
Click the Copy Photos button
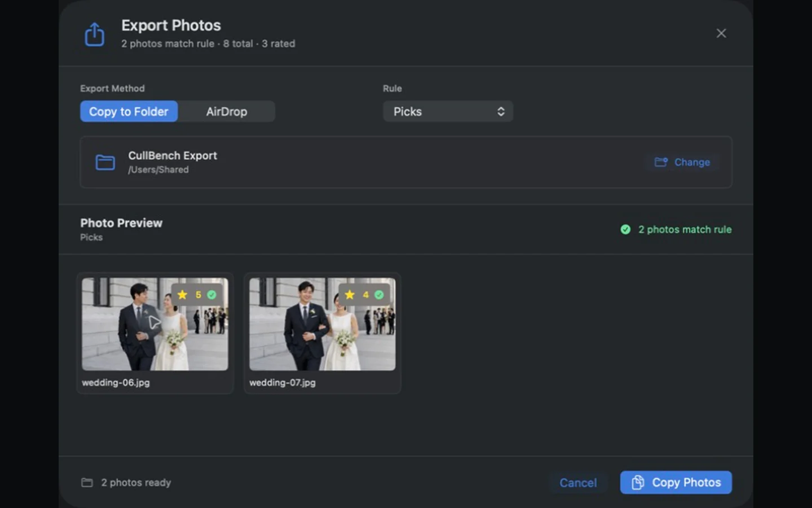click(676, 483)
